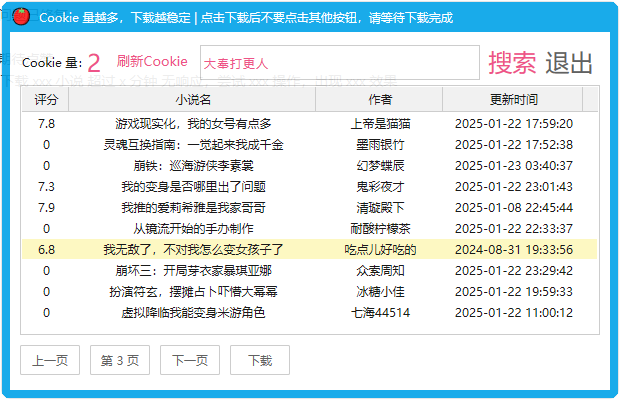Sort by the 更新时间 column header
Viewport: 620px width, 400px height.
click(x=513, y=99)
